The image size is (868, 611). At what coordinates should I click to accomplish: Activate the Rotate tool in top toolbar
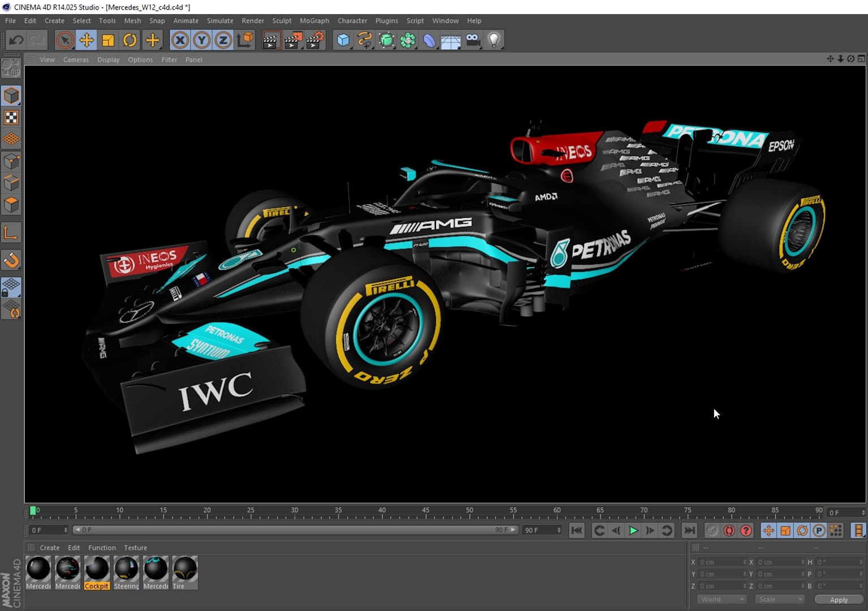[129, 40]
